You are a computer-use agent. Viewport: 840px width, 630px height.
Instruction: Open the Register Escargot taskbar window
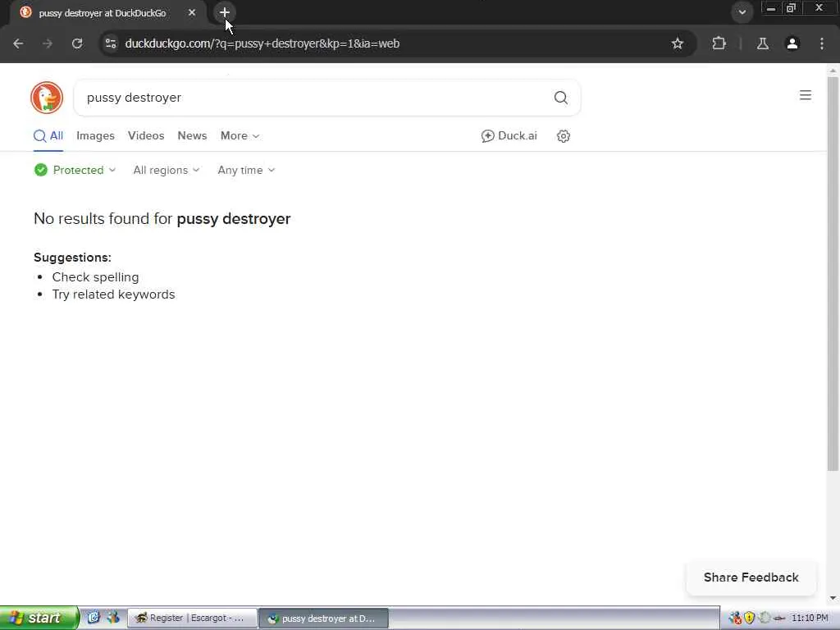coord(192,619)
